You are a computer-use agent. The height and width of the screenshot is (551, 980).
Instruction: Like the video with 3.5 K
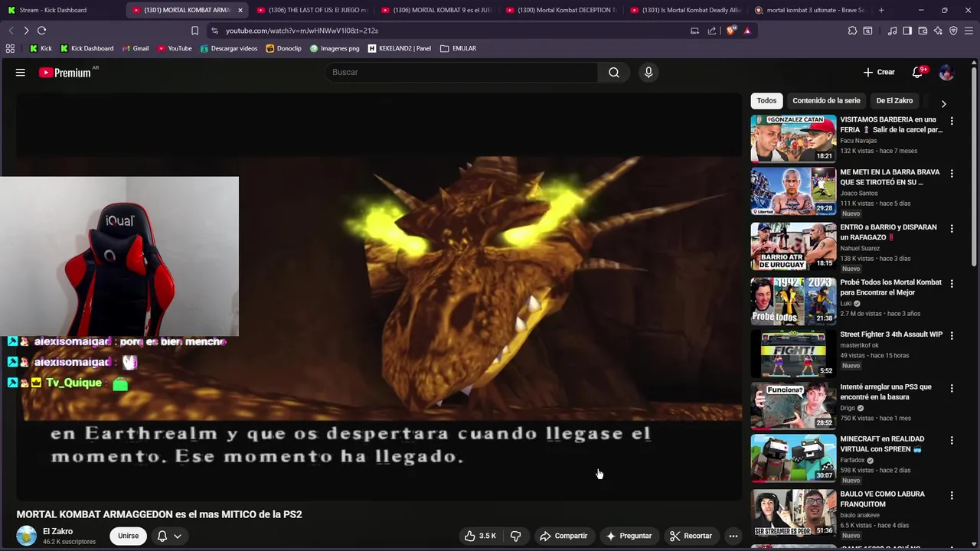coord(480,536)
